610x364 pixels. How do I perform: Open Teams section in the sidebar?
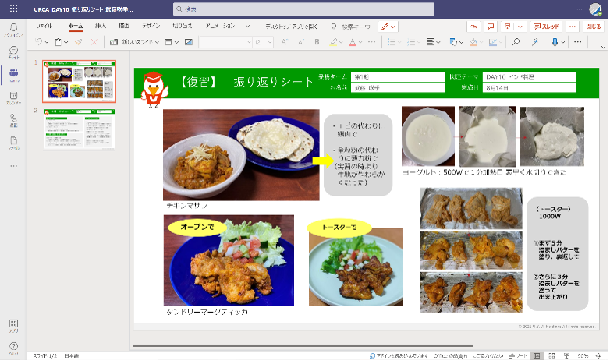tap(13, 75)
